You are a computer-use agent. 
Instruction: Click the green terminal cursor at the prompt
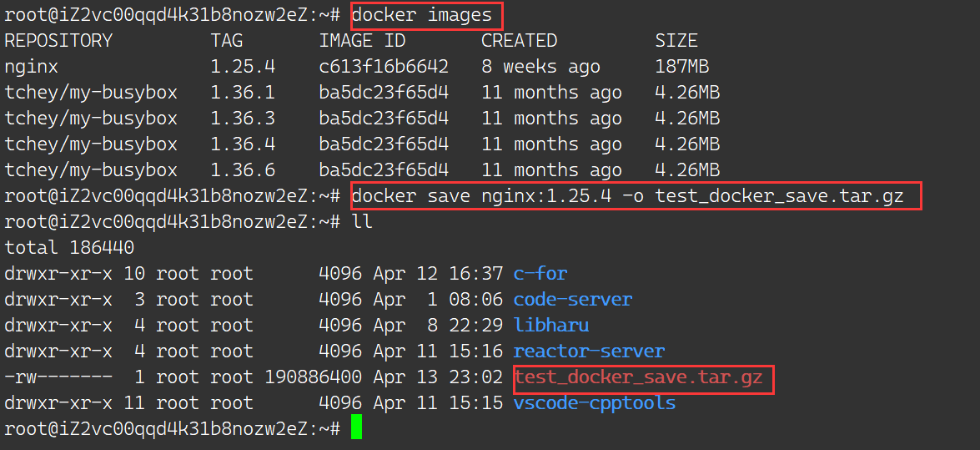(356, 427)
